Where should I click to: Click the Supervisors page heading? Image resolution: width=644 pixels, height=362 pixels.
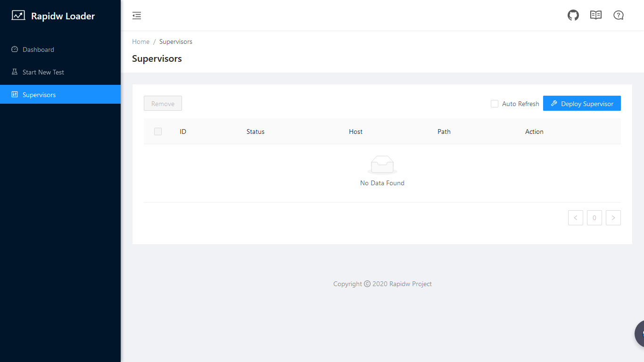(x=157, y=59)
